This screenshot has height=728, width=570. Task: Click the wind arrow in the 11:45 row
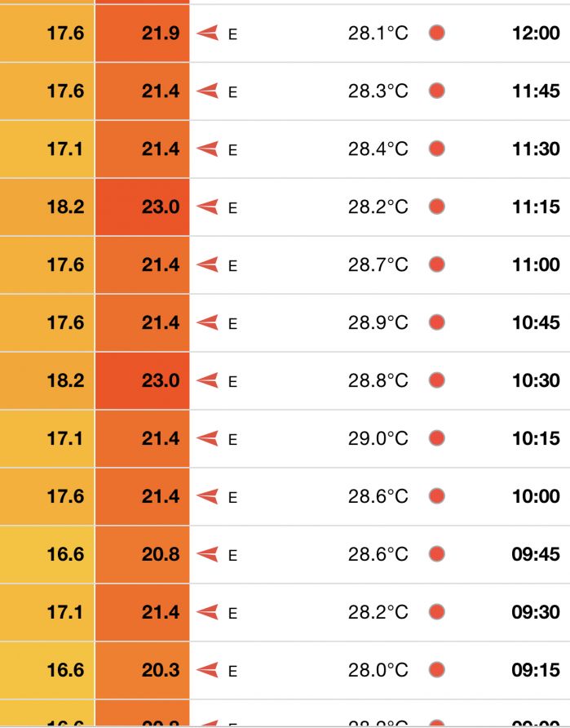pos(207,91)
